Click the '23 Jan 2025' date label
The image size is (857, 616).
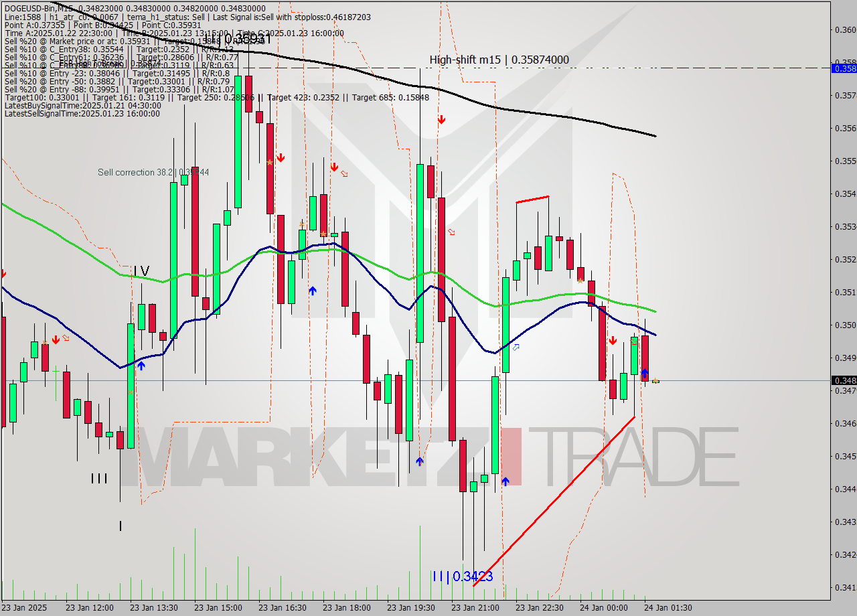(25, 608)
